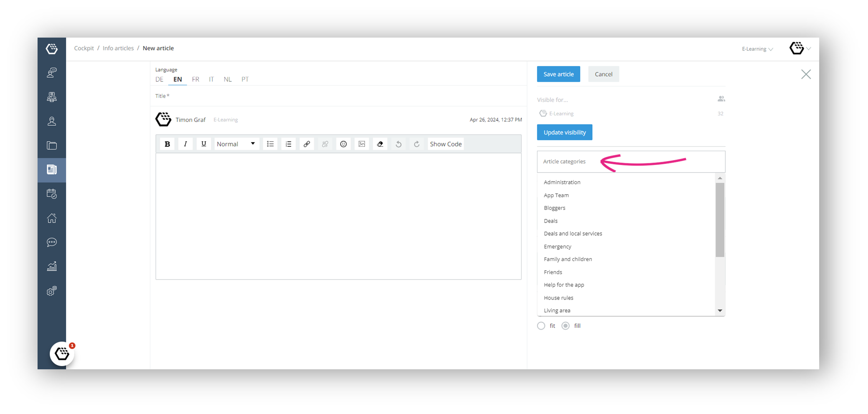The image size is (868, 414).
Task: Insert a numbered list
Action: tap(288, 144)
